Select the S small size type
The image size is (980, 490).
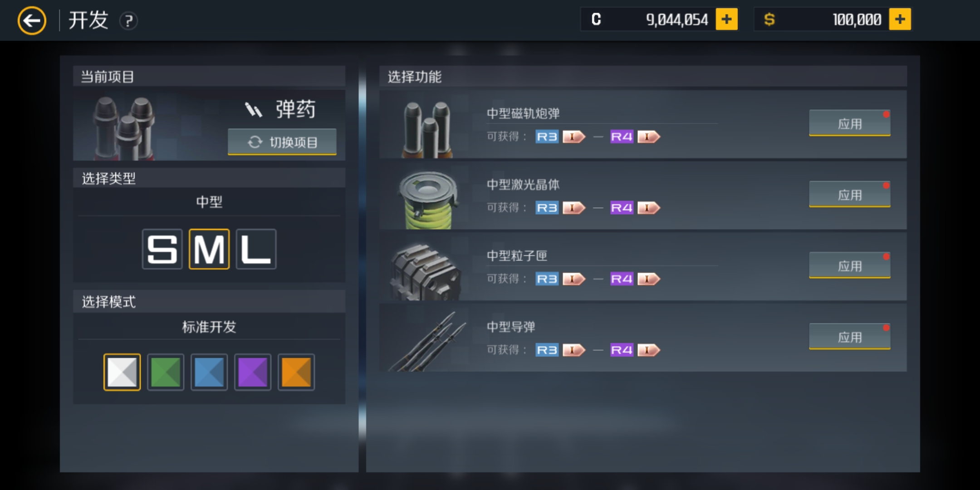pos(162,249)
